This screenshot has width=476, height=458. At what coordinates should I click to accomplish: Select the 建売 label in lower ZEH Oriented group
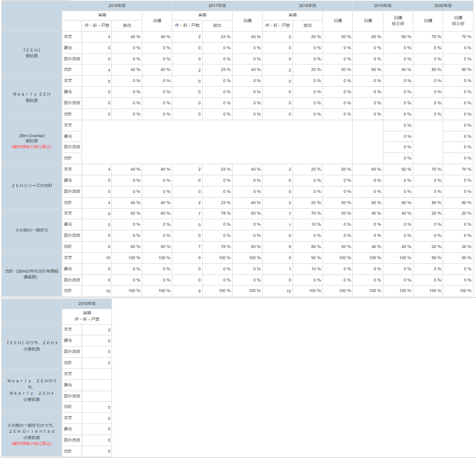click(72, 429)
